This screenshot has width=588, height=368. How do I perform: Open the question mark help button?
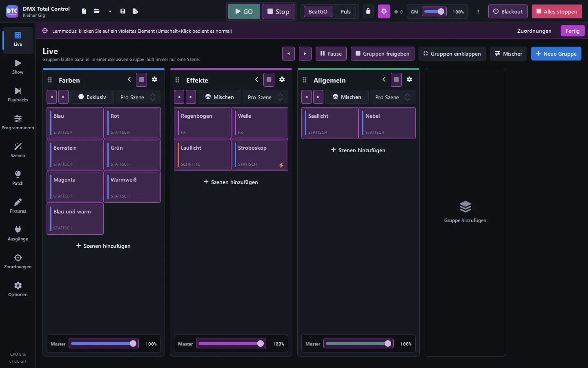click(x=478, y=12)
